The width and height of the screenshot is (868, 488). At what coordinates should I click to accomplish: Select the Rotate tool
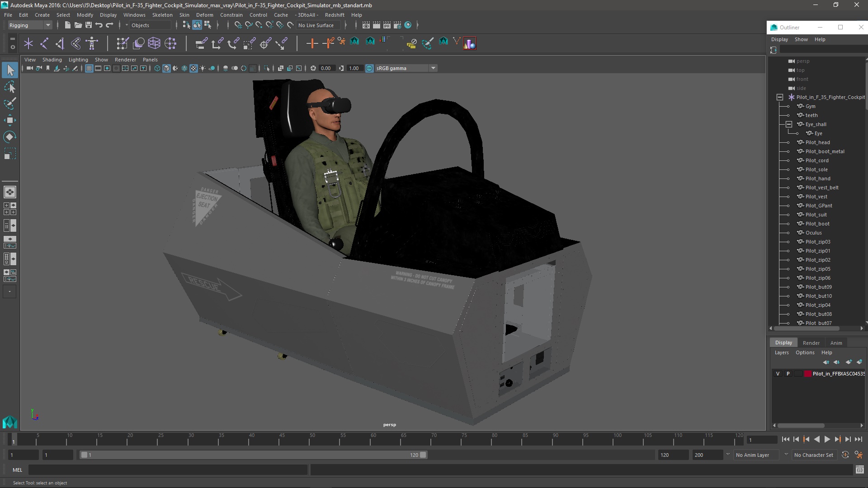[x=10, y=137]
